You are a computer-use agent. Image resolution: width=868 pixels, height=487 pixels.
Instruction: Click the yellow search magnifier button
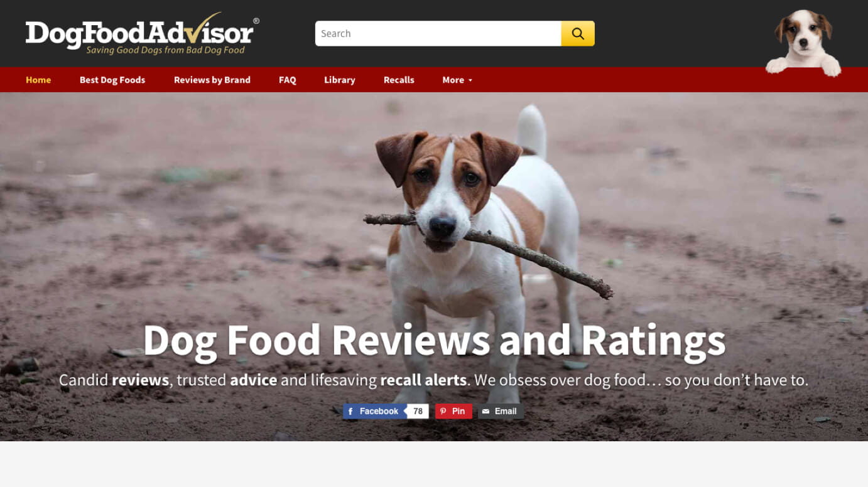578,34
